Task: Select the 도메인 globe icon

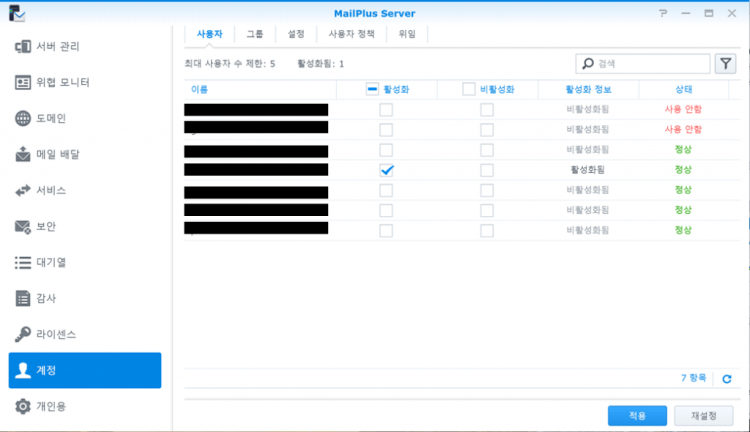Action: 23,119
